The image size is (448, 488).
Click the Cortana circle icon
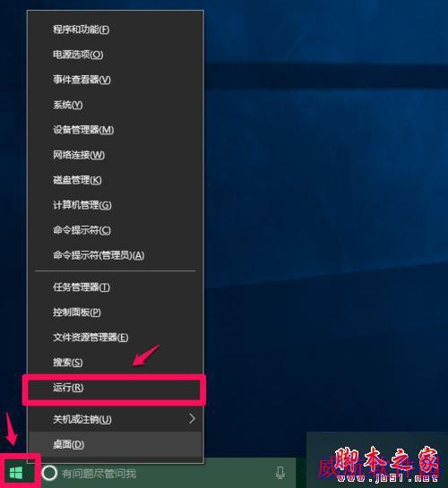(49, 473)
